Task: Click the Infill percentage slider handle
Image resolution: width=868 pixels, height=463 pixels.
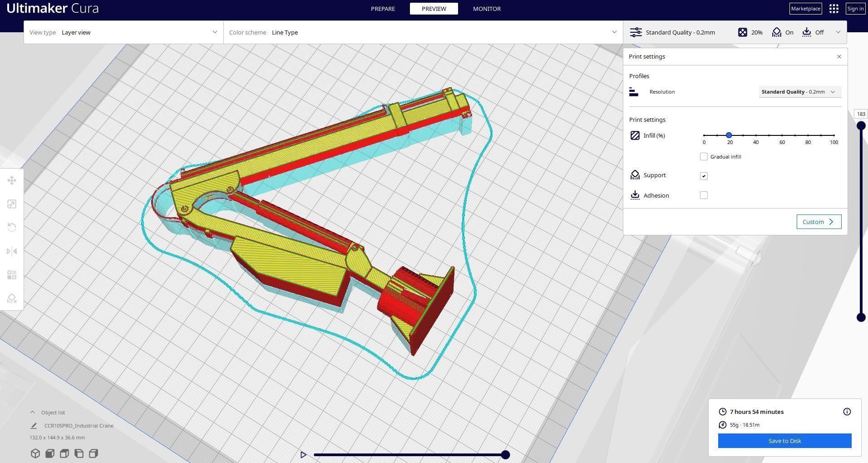Action: click(x=729, y=135)
